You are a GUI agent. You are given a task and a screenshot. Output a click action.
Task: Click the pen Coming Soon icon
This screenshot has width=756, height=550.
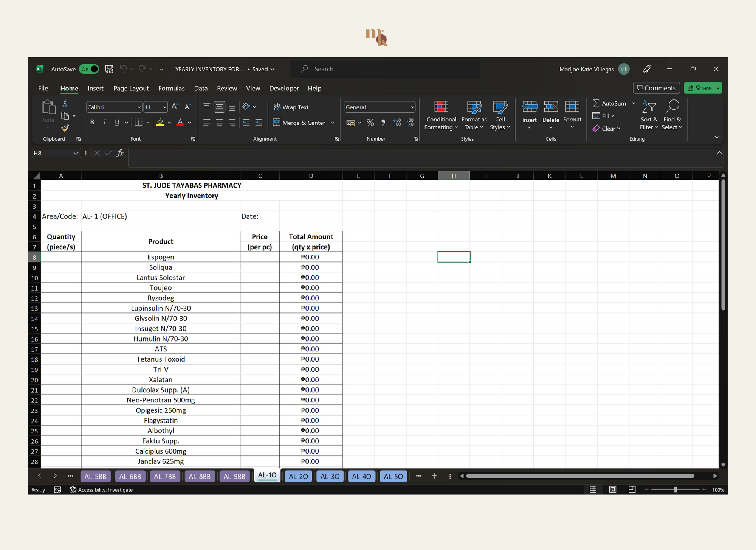[x=647, y=69]
